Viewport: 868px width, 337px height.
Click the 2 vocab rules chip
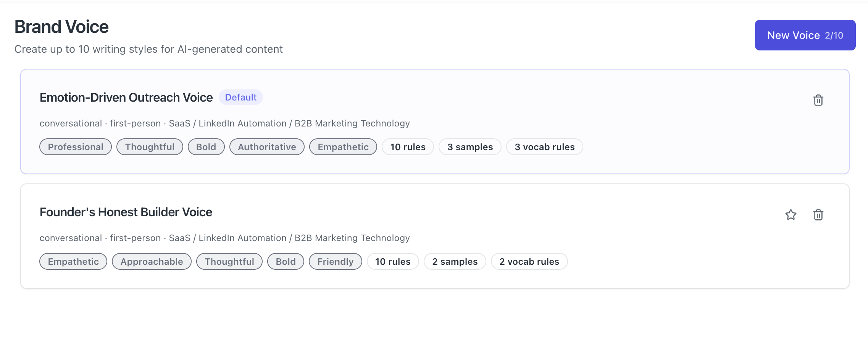(529, 262)
